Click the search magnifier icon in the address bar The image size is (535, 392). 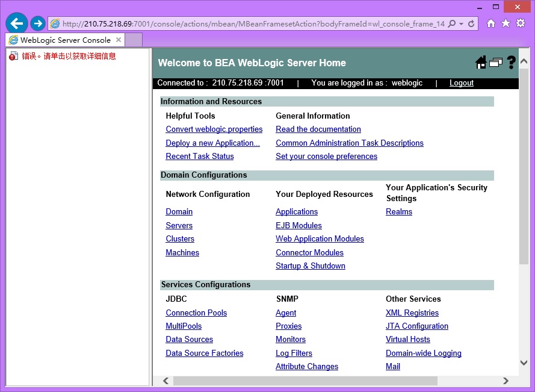click(452, 23)
